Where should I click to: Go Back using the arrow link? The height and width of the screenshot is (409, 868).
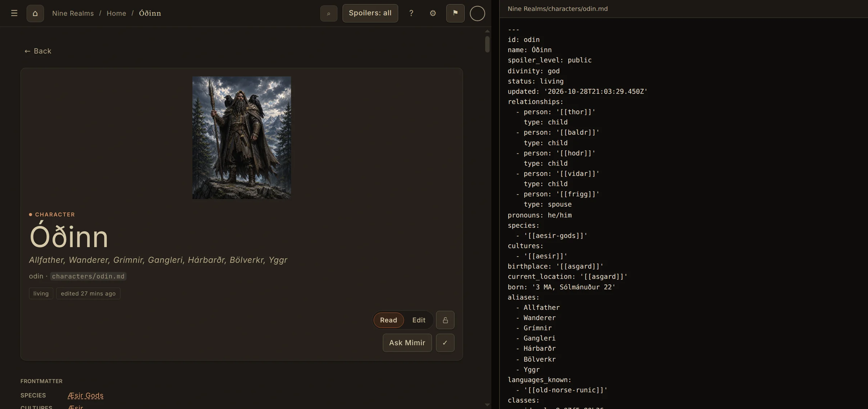point(38,51)
